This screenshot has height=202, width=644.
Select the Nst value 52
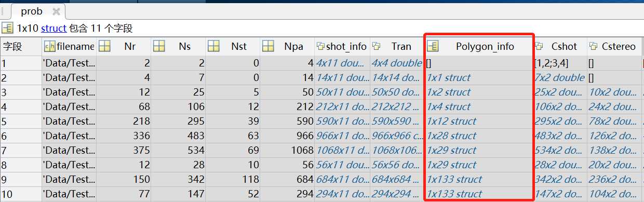(x=233, y=194)
